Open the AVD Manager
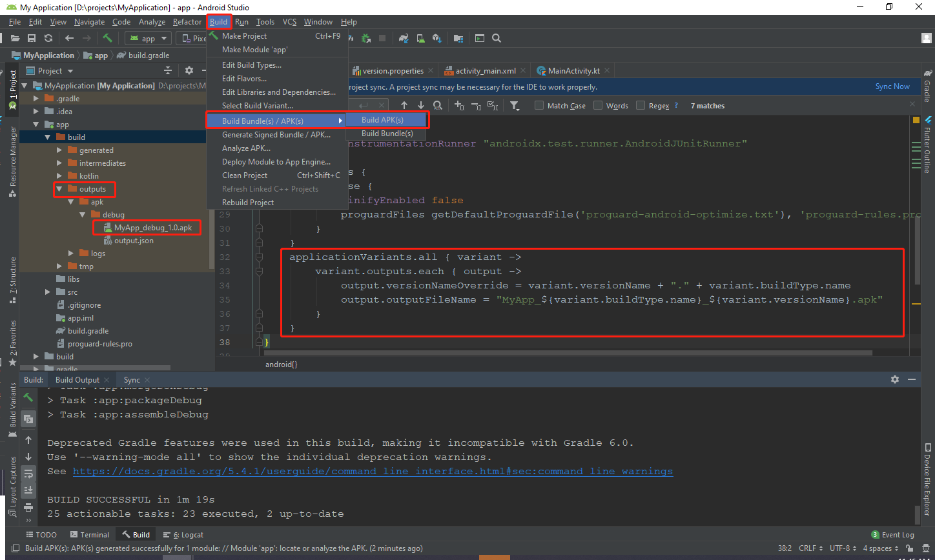Screen dimensions: 935x560 pos(420,38)
